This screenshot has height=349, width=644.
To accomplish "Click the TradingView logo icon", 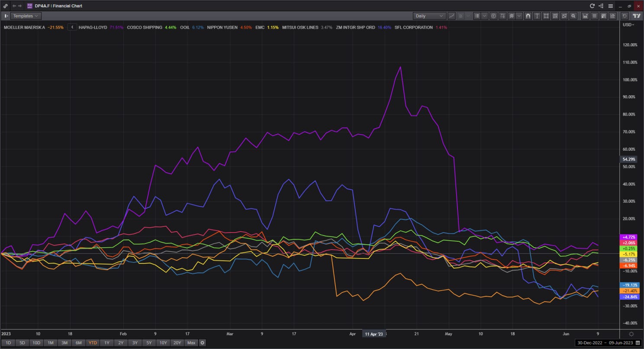I will pos(636,16).
